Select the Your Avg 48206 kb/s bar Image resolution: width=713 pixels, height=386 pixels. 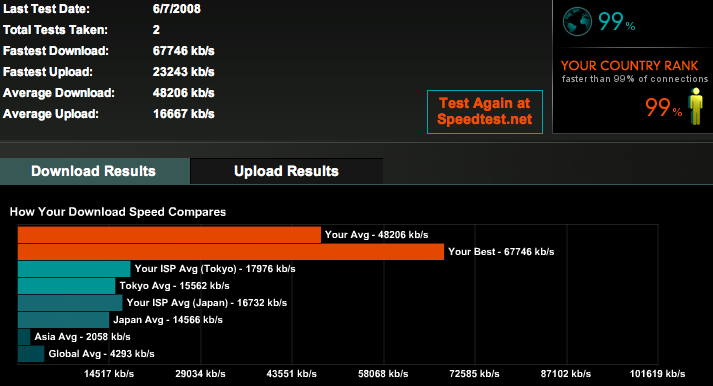coord(169,235)
